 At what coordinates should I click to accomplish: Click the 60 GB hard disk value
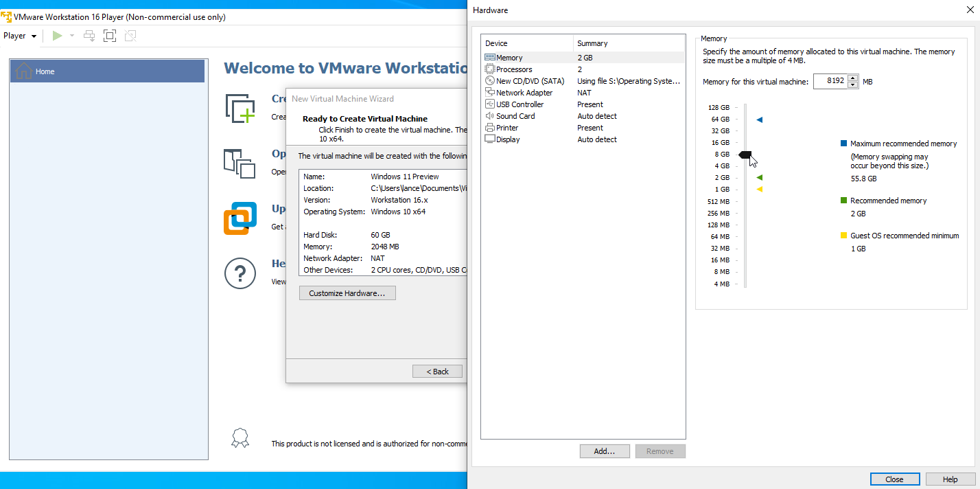point(380,235)
